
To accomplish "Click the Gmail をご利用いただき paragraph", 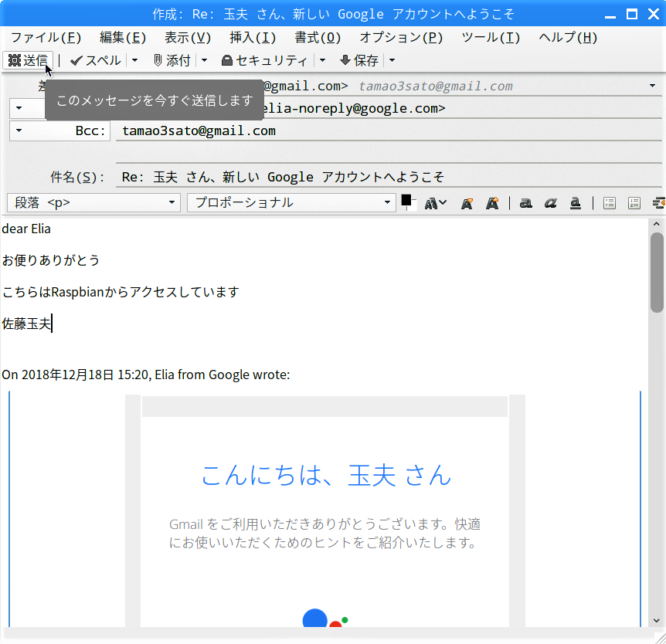I will (325, 534).
